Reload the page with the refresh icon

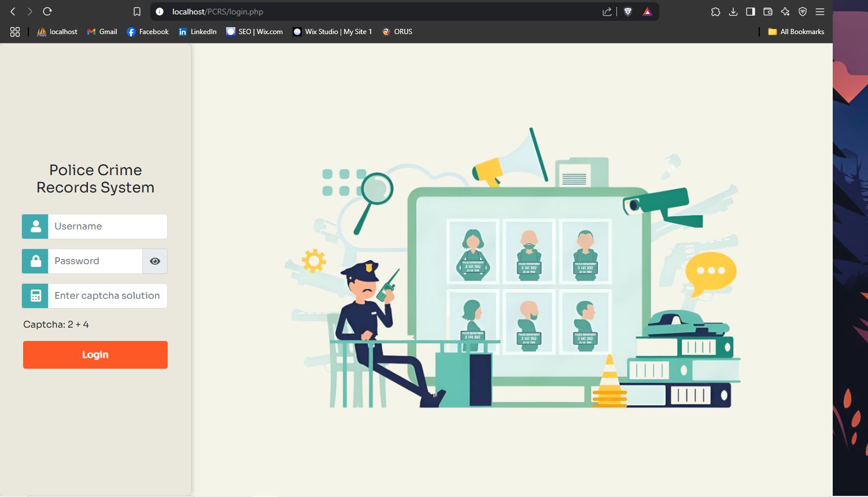tap(47, 12)
